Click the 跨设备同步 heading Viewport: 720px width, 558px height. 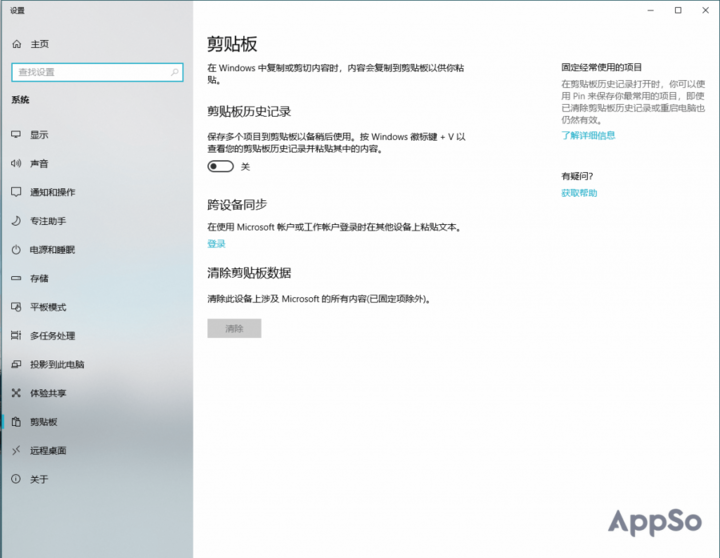pos(237,204)
